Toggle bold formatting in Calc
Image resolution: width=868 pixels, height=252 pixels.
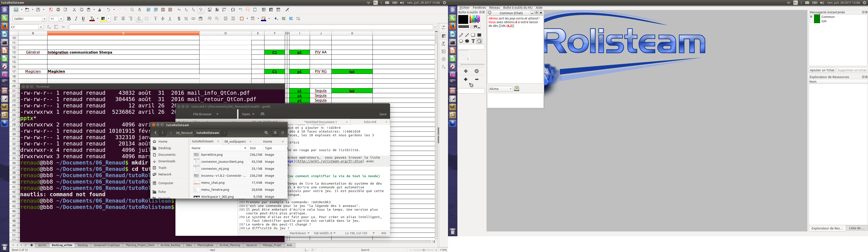pyautogui.click(x=69, y=19)
